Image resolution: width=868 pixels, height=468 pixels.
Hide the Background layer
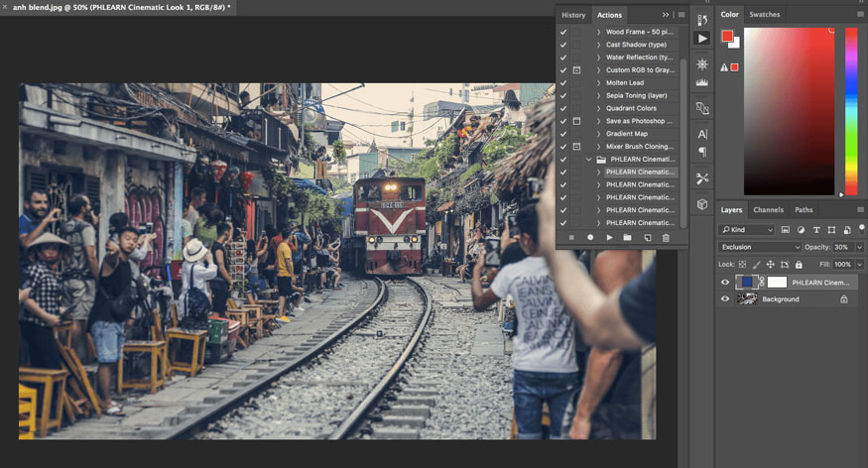(724, 298)
